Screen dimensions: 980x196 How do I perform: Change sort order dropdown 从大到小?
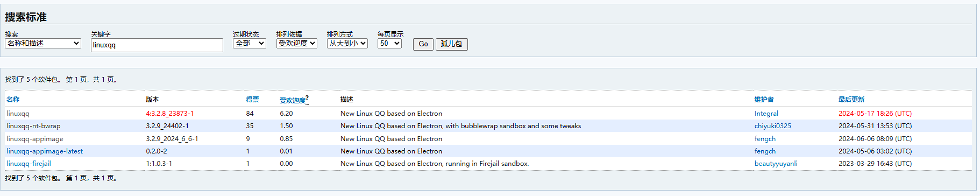point(347,43)
